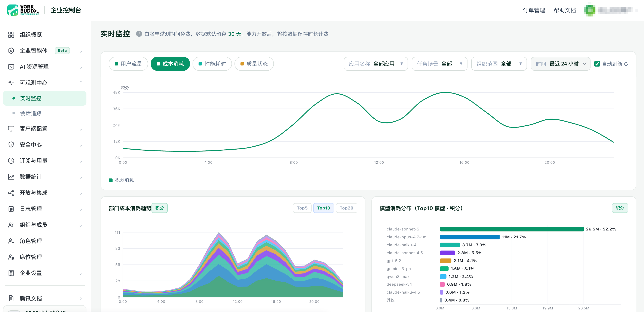Screen dimensions: 644x312
Task: Open the 应用名称 全部应用 dropdown
Action: 375,64
